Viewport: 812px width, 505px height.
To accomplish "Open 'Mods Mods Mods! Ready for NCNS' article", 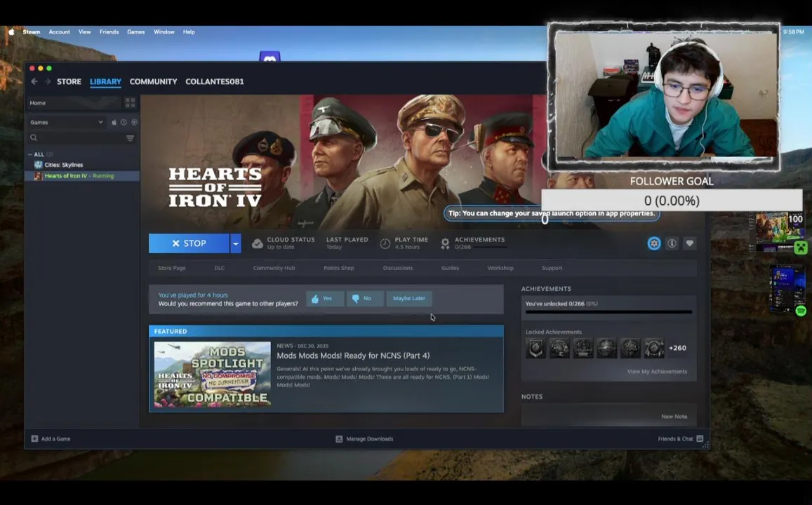I will click(353, 356).
